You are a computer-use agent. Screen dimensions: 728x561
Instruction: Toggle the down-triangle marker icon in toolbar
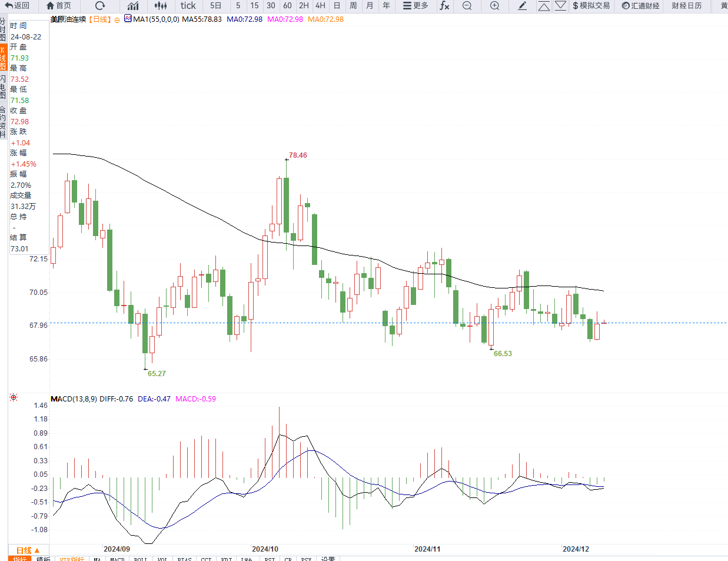click(561, 6)
